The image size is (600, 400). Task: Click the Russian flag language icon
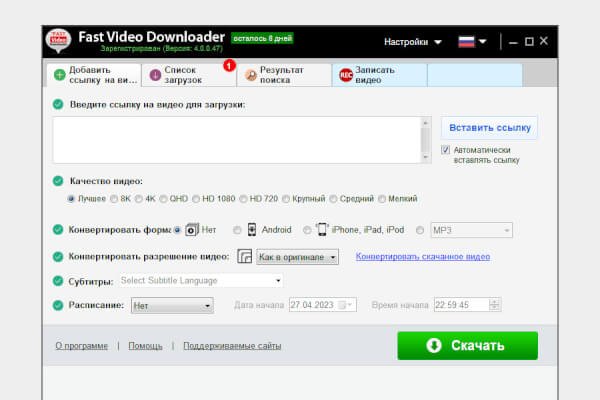click(x=466, y=41)
